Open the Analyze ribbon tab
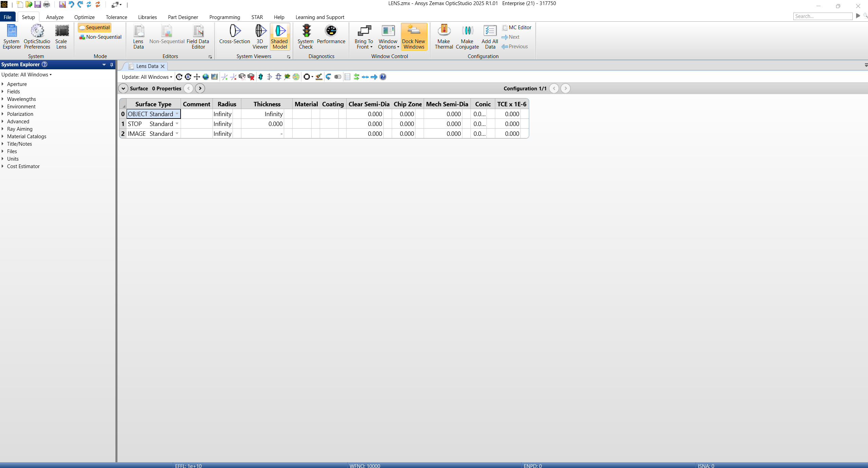868x468 pixels. [55, 17]
